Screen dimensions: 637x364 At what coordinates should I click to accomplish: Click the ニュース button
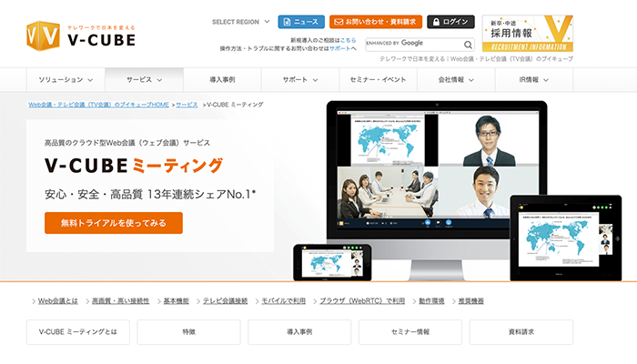tap(301, 22)
